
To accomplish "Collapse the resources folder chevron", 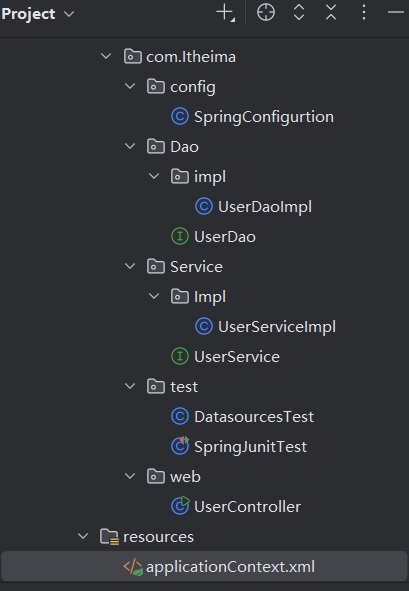I will (x=83, y=536).
